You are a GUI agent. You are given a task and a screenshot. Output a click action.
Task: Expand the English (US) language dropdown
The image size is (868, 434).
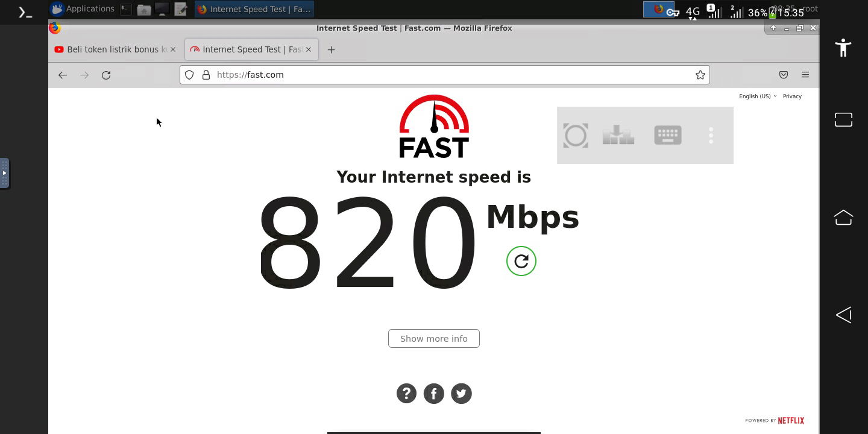coord(758,96)
